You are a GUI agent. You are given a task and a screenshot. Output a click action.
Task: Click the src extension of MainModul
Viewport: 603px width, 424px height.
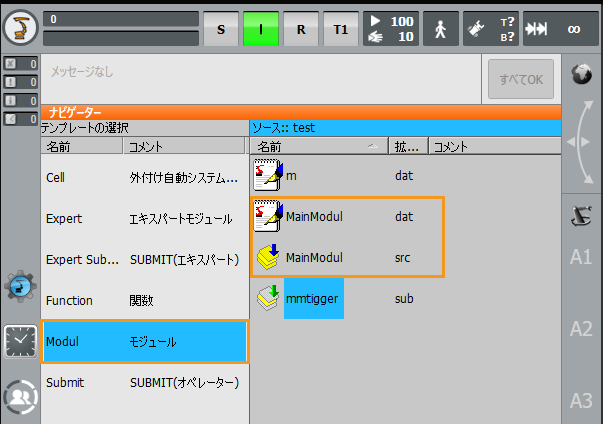[x=402, y=258]
